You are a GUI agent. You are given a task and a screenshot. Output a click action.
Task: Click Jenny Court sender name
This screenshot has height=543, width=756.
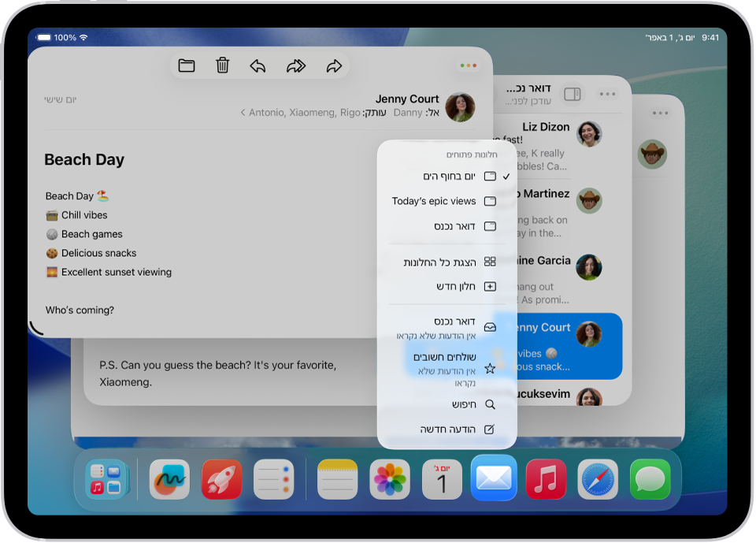407,99
